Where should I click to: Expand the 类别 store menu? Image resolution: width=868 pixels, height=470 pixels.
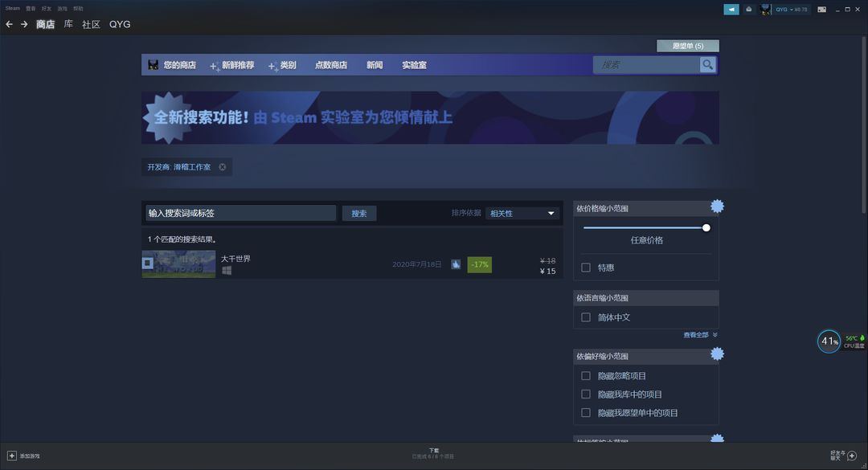[x=282, y=65]
